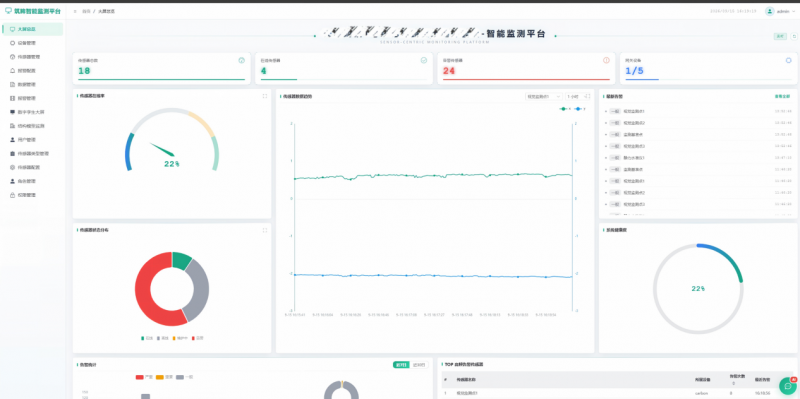Open the green chat bubble floating button

coord(788,386)
